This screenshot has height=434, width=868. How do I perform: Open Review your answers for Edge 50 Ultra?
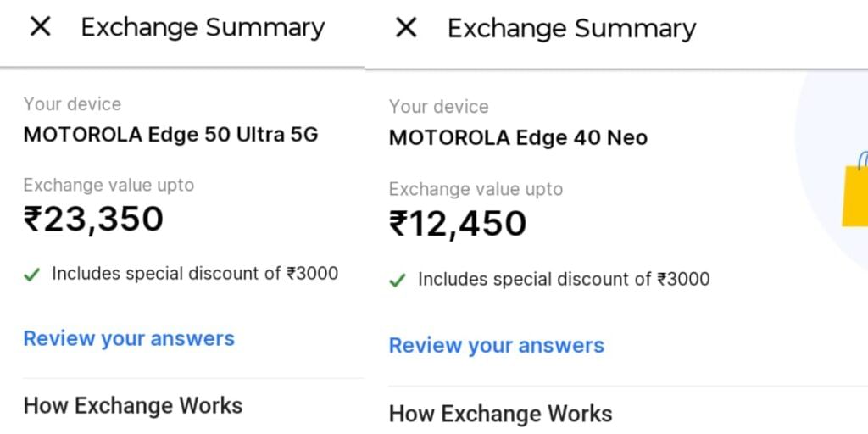click(x=129, y=338)
